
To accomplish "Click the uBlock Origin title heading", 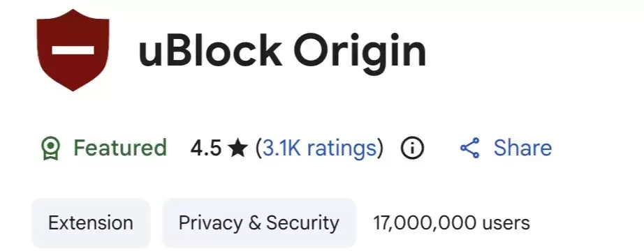I will [x=282, y=52].
